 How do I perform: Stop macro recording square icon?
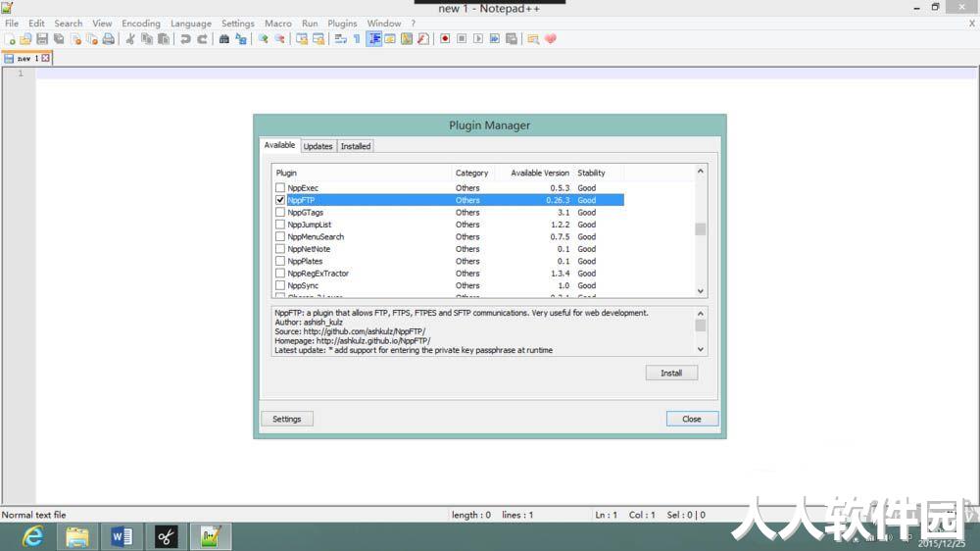click(x=462, y=39)
